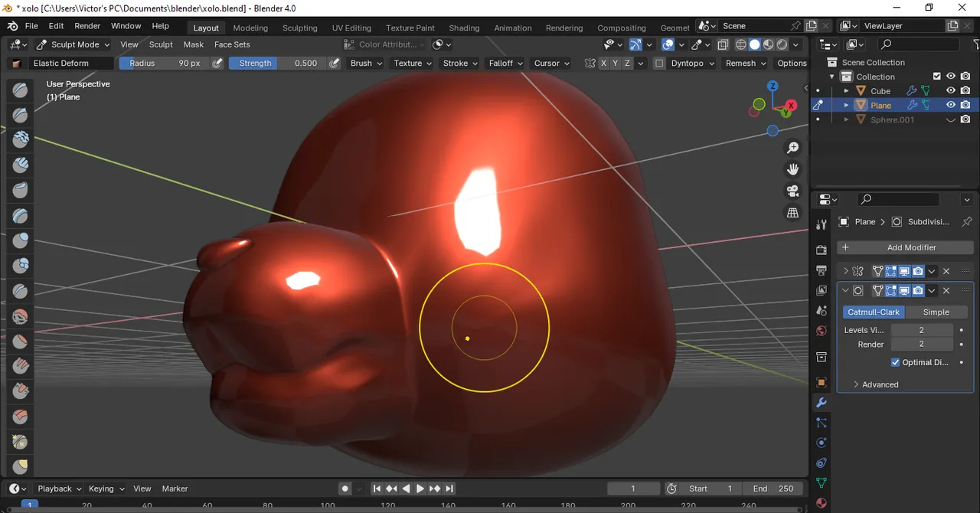Jump to the timeline end frame button

449,488
